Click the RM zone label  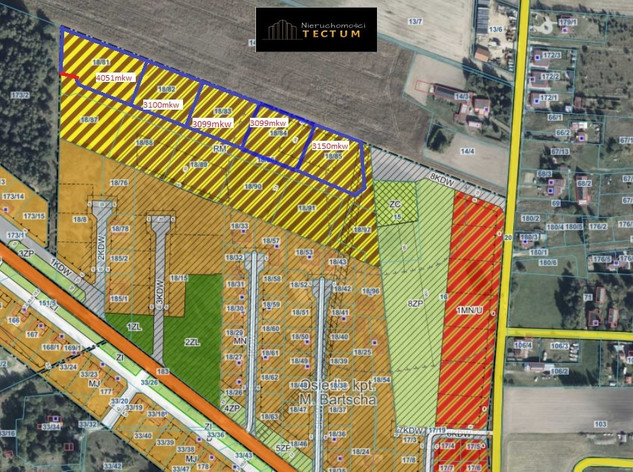click(x=220, y=147)
